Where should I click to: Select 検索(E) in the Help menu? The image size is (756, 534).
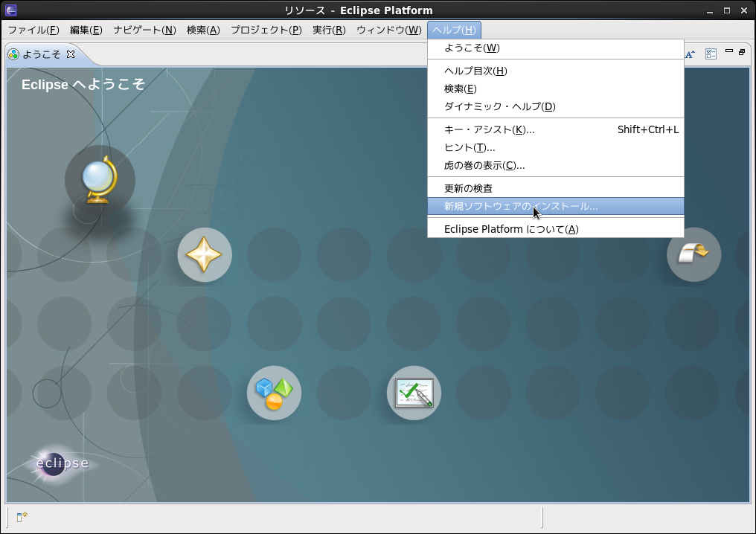[555, 89]
